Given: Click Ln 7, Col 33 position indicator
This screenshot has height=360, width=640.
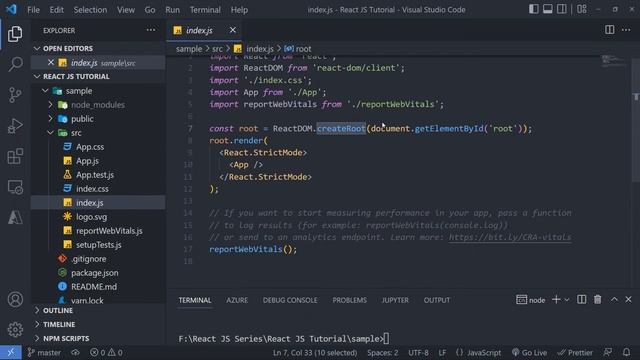Looking at the screenshot, I should [x=315, y=352].
